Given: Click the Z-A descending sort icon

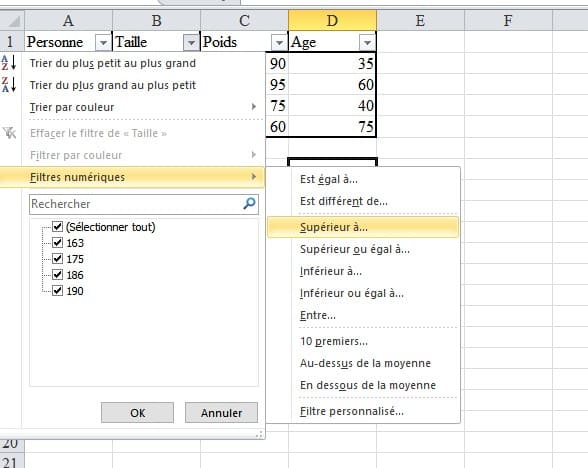Looking at the screenshot, I should pyautogui.click(x=9, y=84).
